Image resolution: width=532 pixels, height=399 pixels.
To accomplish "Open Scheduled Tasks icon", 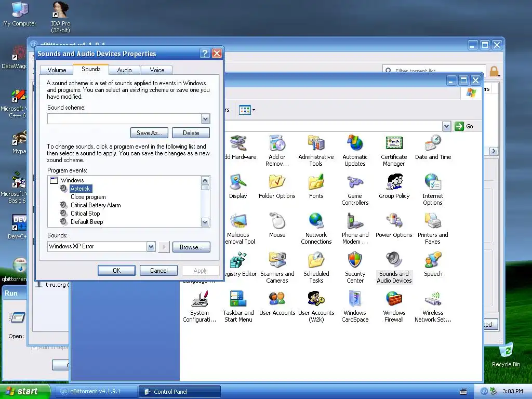I will click(x=316, y=268).
